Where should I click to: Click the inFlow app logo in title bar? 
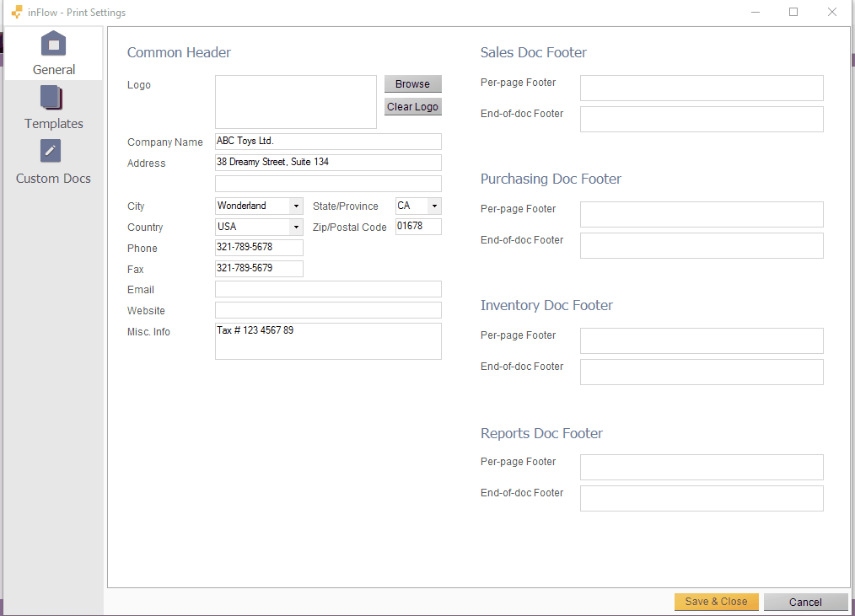click(x=17, y=12)
